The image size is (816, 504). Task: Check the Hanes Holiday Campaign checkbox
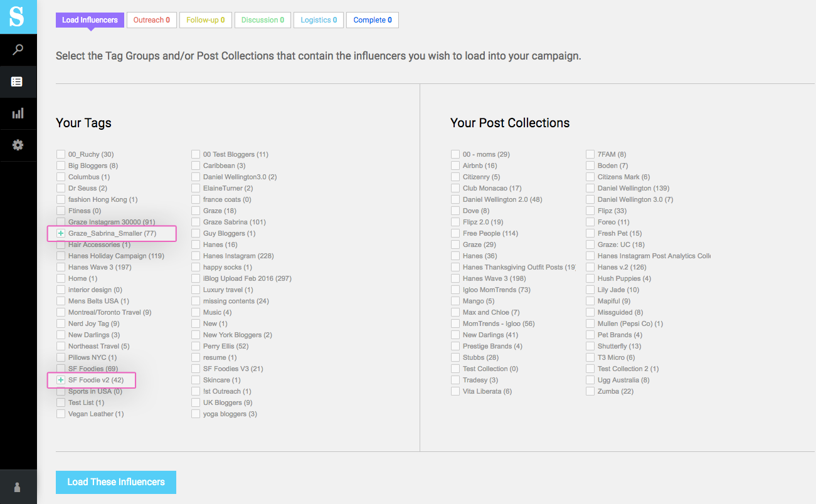click(x=61, y=256)
